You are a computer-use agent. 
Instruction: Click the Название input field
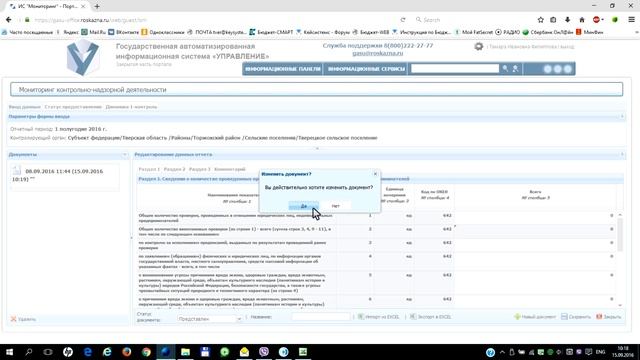pyautogui.click(x=321, y=317)
